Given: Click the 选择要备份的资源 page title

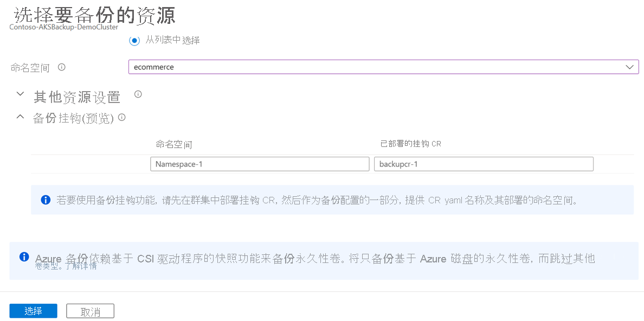Looking at the screenshot, I should click(95, 16).
